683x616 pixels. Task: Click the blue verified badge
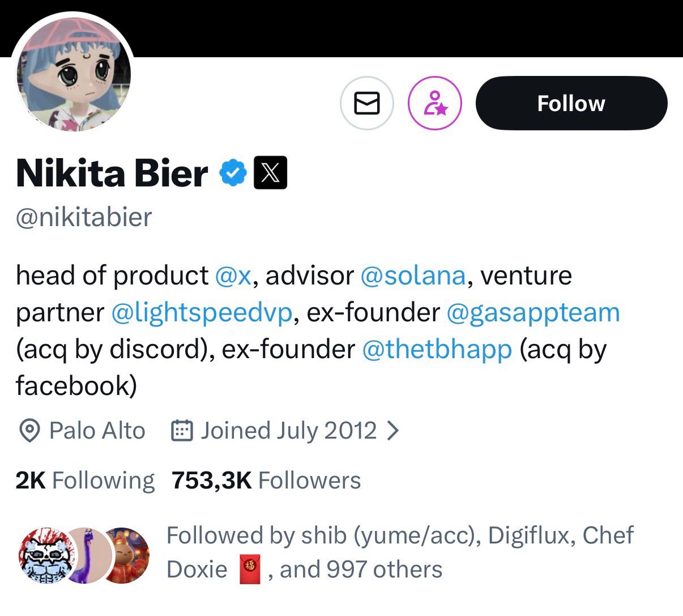pos(233,173)
